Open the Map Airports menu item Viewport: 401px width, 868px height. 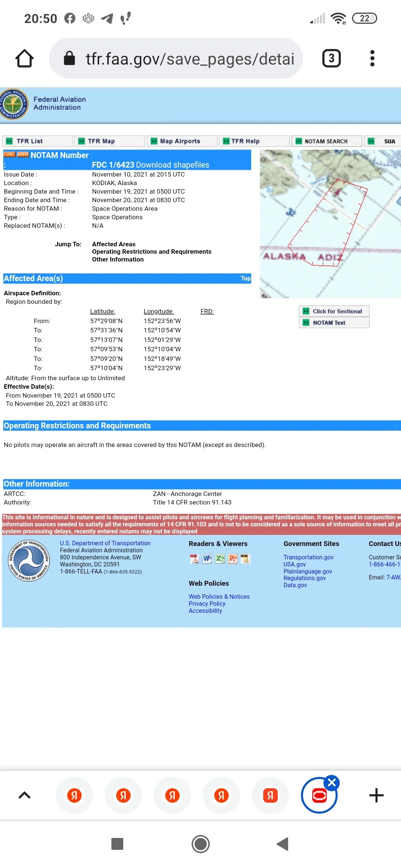tap(182, 141)
